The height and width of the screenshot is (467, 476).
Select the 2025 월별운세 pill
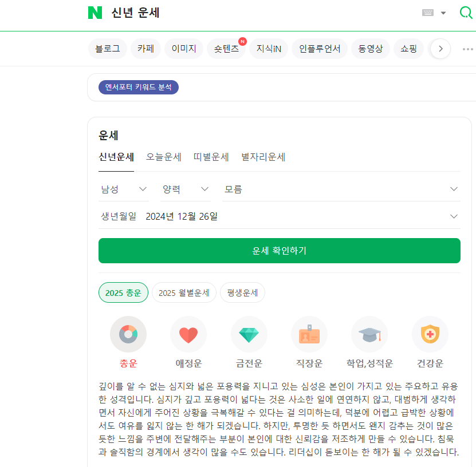[184, 293]
